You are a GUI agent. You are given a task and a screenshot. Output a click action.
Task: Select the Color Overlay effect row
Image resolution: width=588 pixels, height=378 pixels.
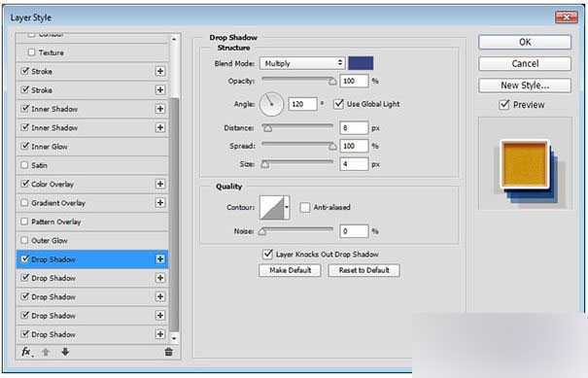point(92,184)
